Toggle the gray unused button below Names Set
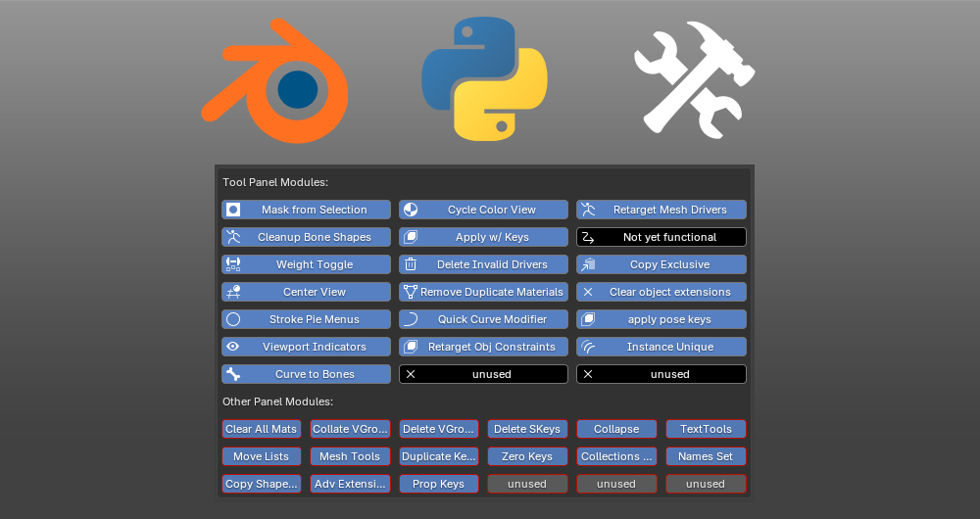This screenshot has width=980, height=519. (x=707, y=484)
